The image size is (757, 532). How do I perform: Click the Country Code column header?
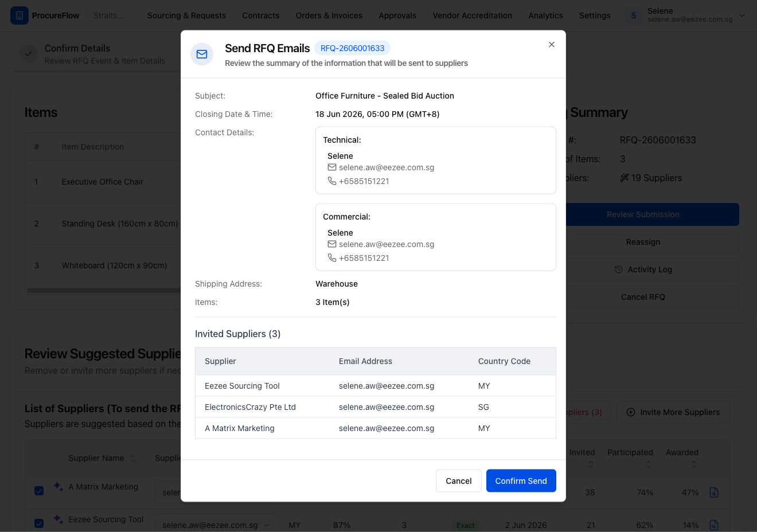coord(504,361)
